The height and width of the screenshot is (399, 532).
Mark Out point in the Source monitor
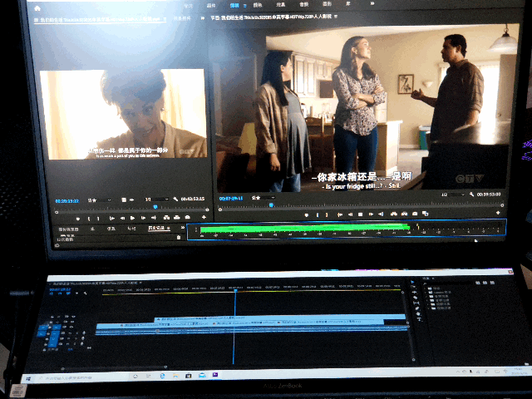coord(98,219)
